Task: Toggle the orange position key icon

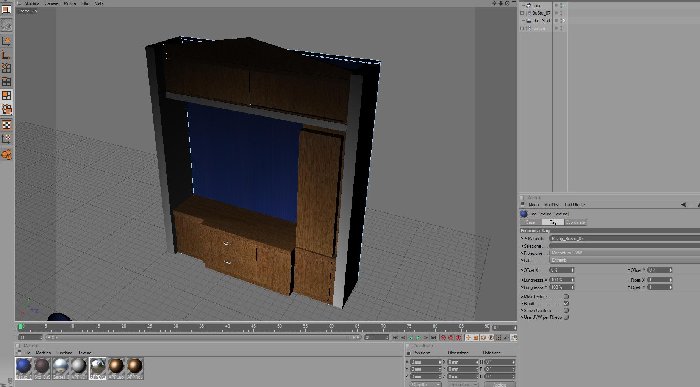Action: pyautogui.click(x=468, y=337)
